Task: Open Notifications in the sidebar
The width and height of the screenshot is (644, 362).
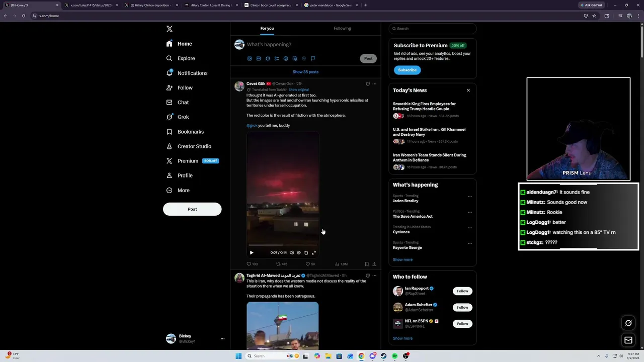Action: pos(187,73)
